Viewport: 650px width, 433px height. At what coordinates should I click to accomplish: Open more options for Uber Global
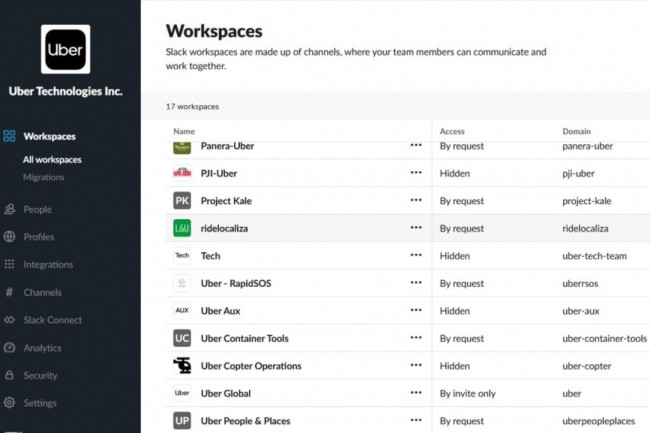[x=416, y=392]
